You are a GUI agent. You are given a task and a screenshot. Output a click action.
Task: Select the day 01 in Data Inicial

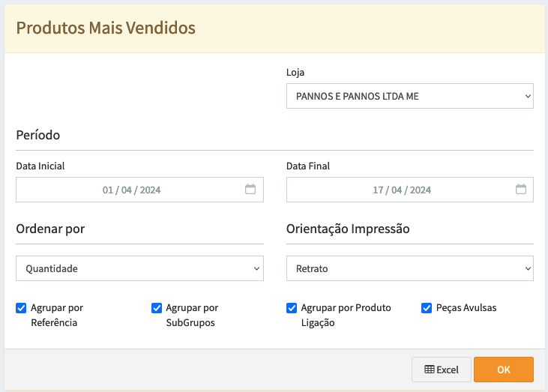[x=108, y=190]
